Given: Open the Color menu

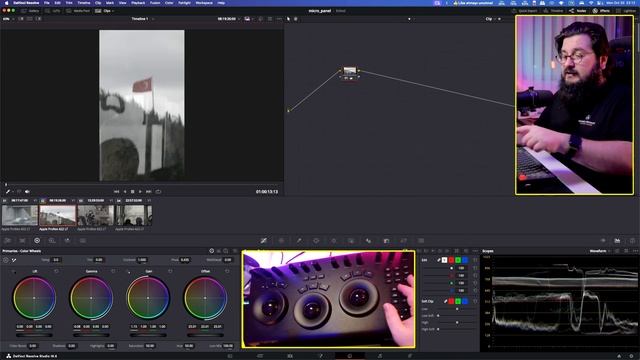Looking at the screenshot, I should (169, 3).
